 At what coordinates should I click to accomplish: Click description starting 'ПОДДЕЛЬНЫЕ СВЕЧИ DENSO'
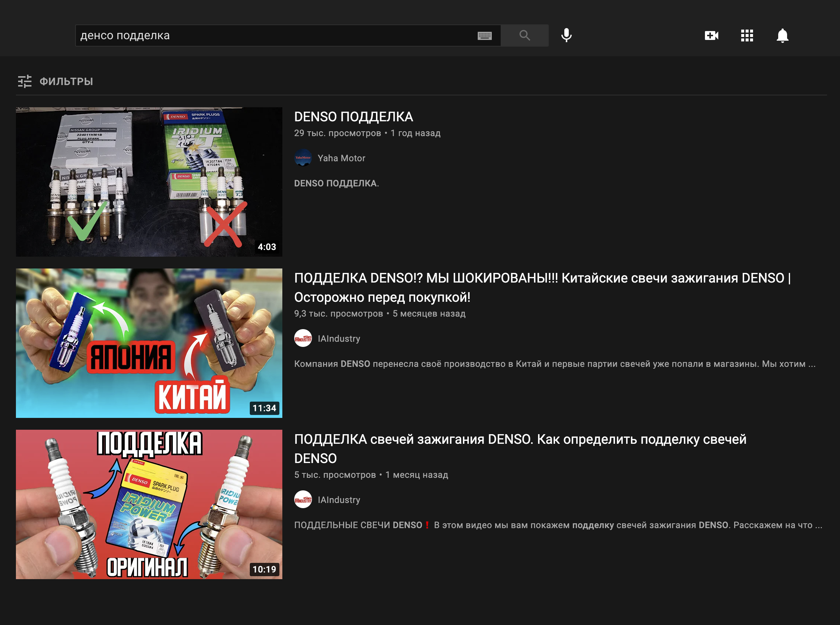(x=558, y=525)
